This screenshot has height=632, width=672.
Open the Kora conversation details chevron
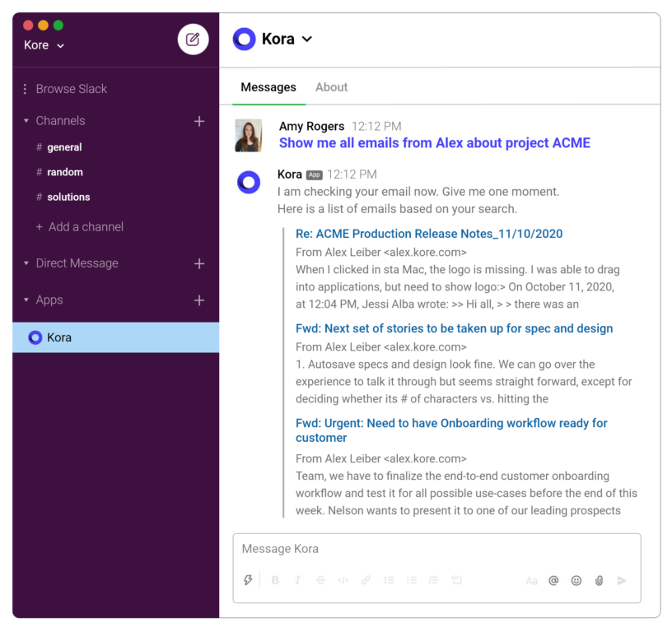pos(307,39)
